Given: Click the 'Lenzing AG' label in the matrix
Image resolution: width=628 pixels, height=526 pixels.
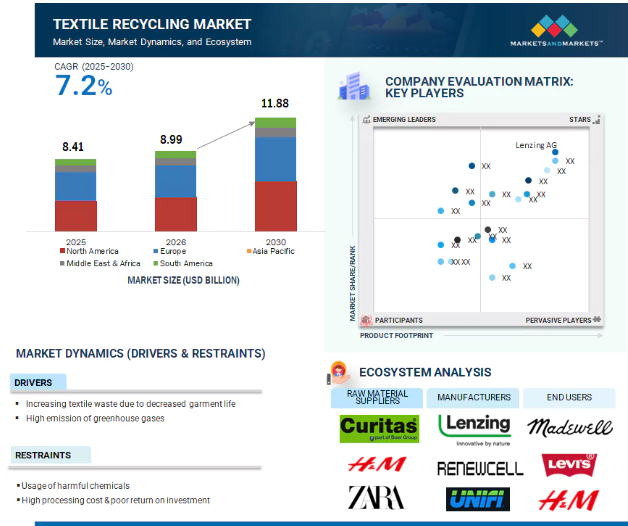Looking at the screenshot, I should click(535, 145).
